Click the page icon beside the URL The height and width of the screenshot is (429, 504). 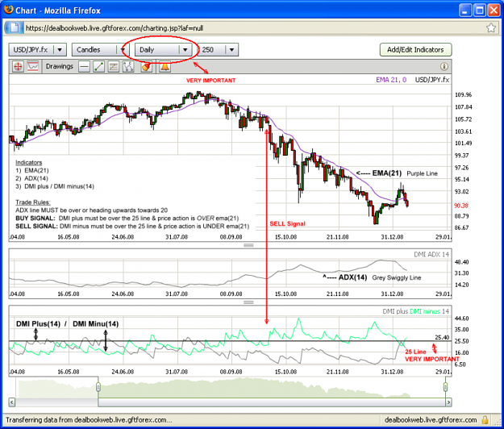coord(14,28)
